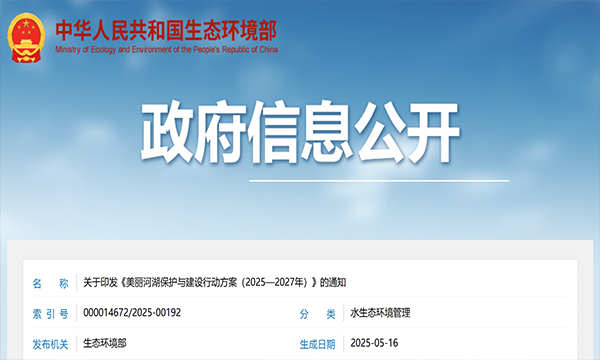The width and height of the screenshot is (600, 360).
Task: Click 政府 in the banner heading
Action: click(193, 132)
